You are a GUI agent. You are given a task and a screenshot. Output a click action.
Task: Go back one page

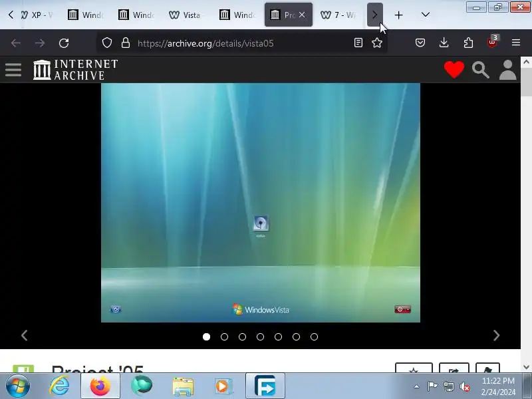click(x=15, y=43)
